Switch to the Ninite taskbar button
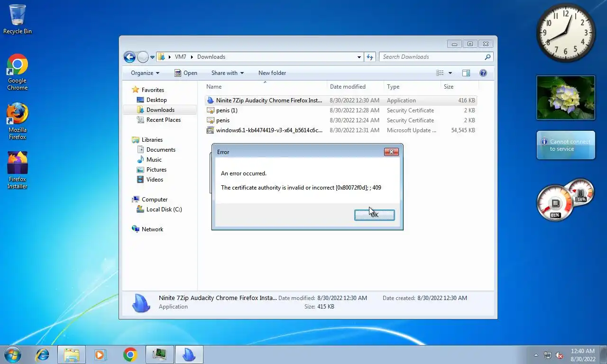Screen dimensions: 607x364 tap(189, 355)
